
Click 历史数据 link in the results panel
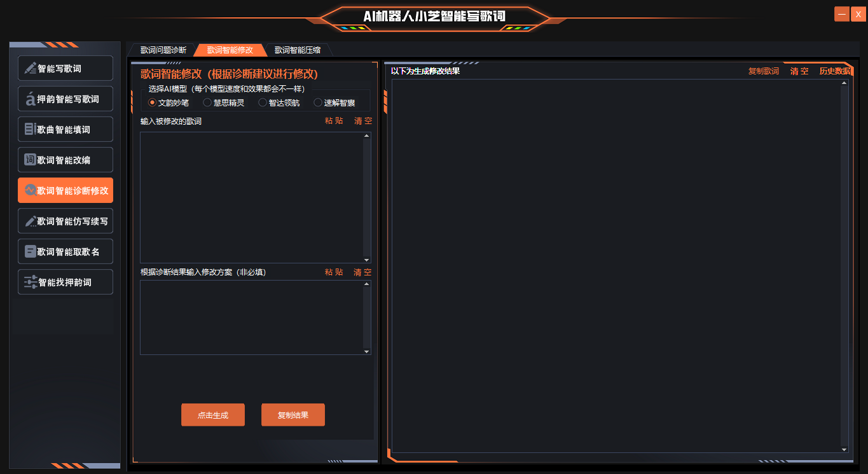(x=834, y=71)
